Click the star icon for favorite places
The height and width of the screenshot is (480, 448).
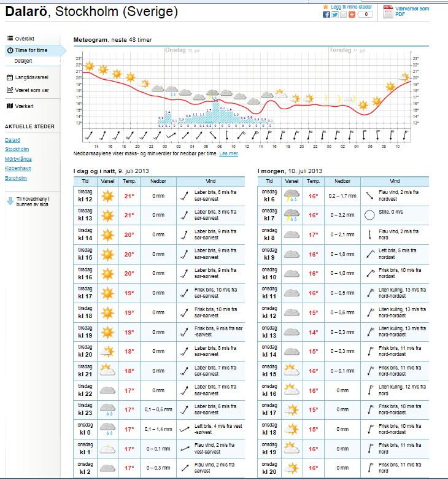pyautogui.click(x=326, y=6)
